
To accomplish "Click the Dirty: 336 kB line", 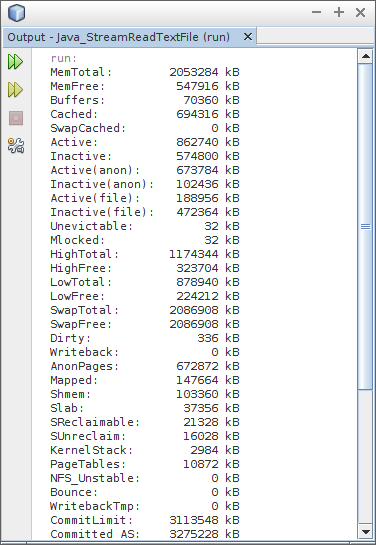I will click(145, 338).
